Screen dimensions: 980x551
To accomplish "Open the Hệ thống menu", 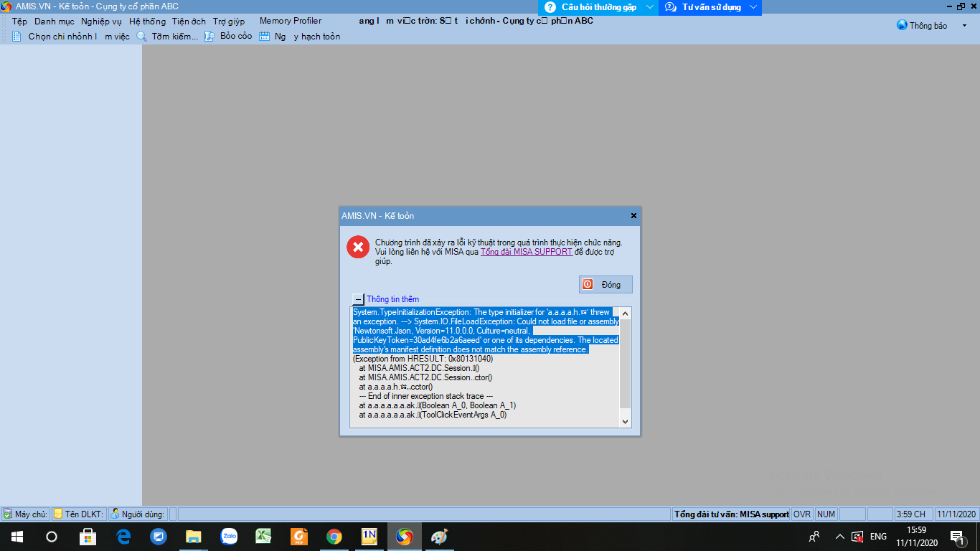I will click(147, 22).
